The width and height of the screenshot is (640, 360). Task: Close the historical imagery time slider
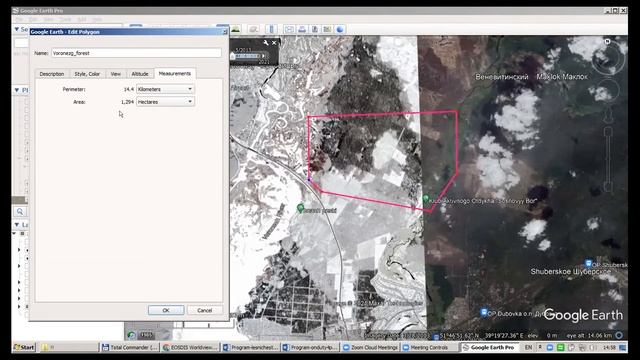point(274,42)
